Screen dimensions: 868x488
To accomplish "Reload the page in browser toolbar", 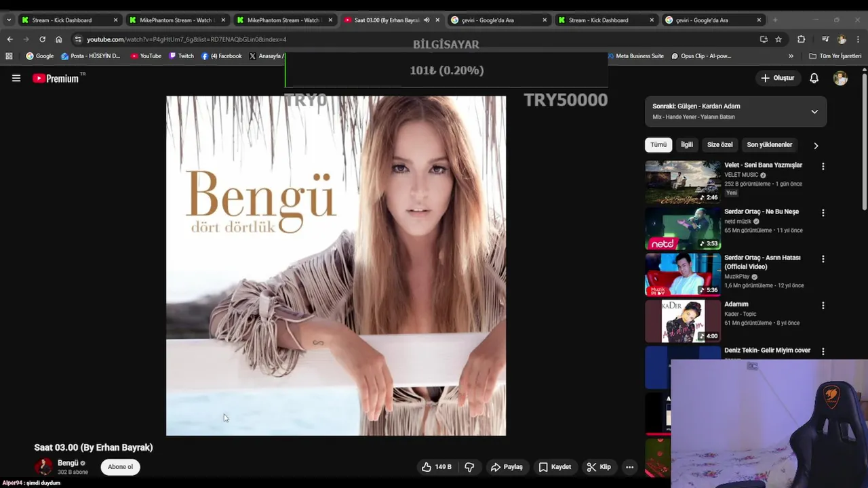I will coord(42,39).
